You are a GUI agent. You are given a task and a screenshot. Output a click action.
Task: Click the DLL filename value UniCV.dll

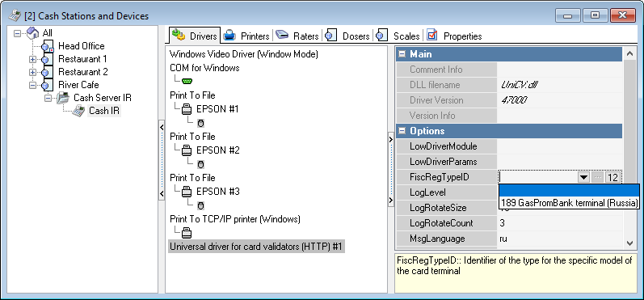(520, 85)
